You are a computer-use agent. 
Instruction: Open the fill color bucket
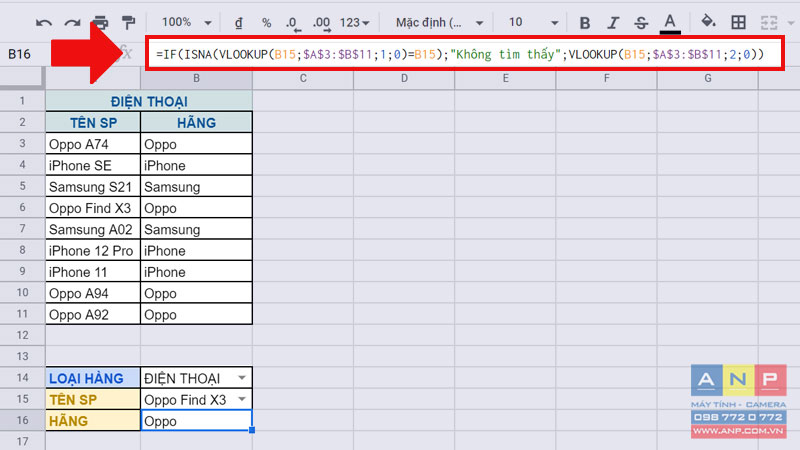pos(708,21)
